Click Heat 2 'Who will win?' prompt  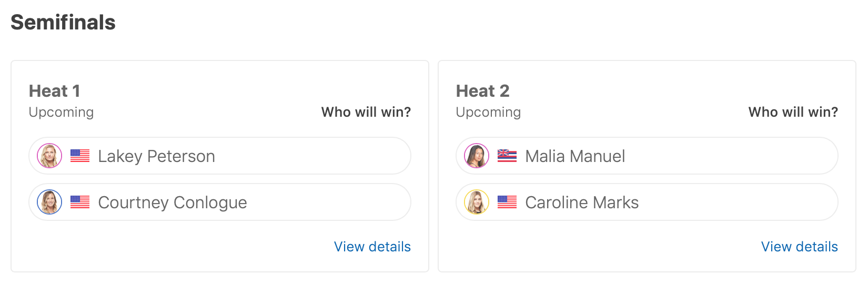coord(793,112)
